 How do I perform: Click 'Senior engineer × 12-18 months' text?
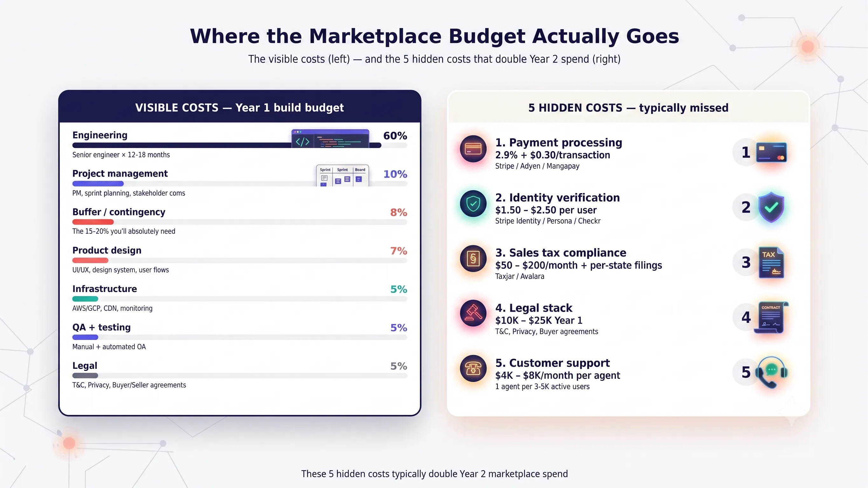[121, 155]
